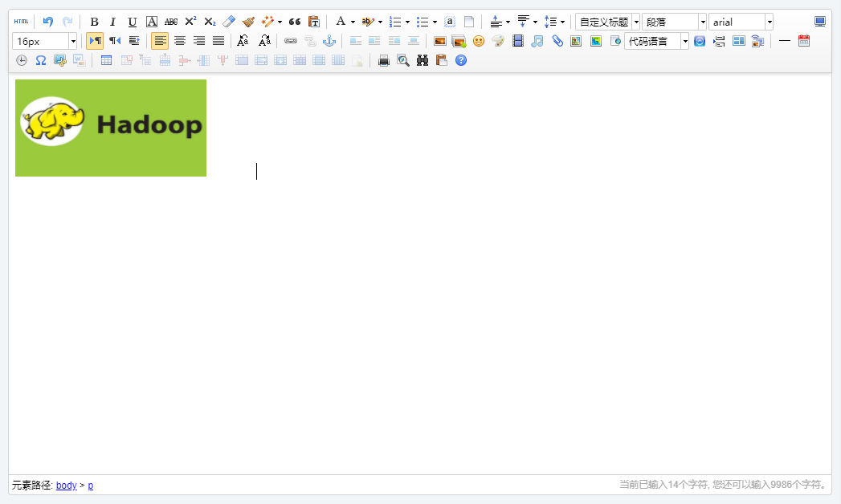
Task: Set text direction right to left
Action: click(x=115, y=41)
